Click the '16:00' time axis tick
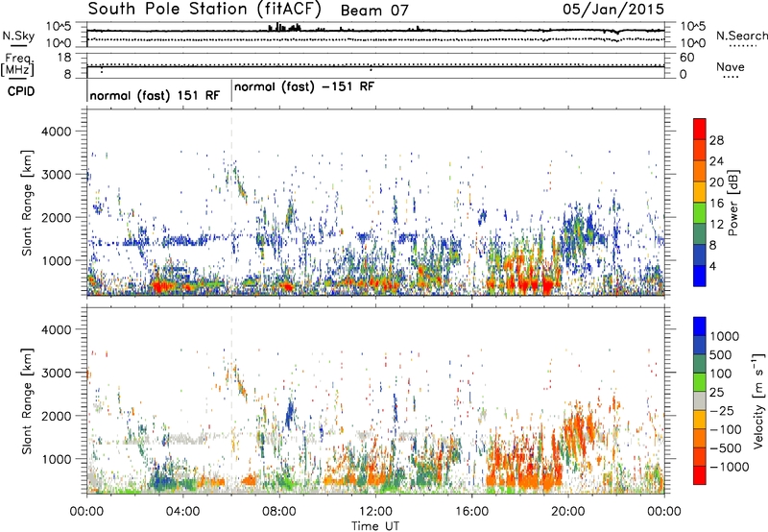 [x=471, y=512]
